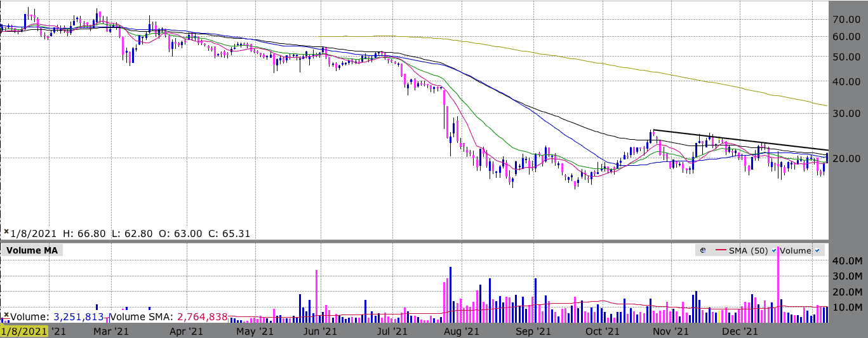Dismiss the Volume value readout with its x
This screenshot has height=338, width=868.
6,315
